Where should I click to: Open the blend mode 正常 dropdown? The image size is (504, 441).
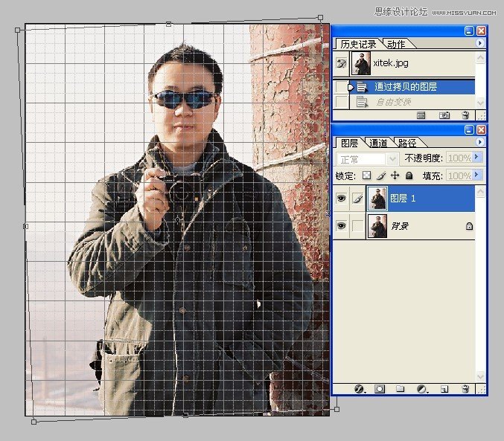coord(392,158)
